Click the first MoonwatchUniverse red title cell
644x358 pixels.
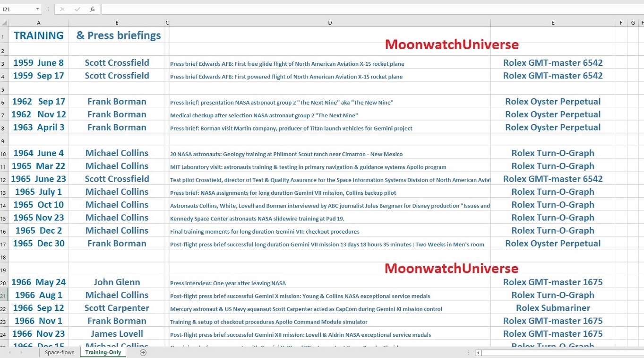click(x=451, y=44)
